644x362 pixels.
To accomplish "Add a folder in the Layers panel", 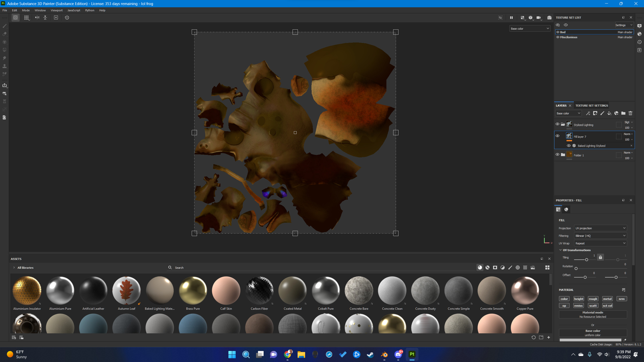I will click(x=623, y=113).
